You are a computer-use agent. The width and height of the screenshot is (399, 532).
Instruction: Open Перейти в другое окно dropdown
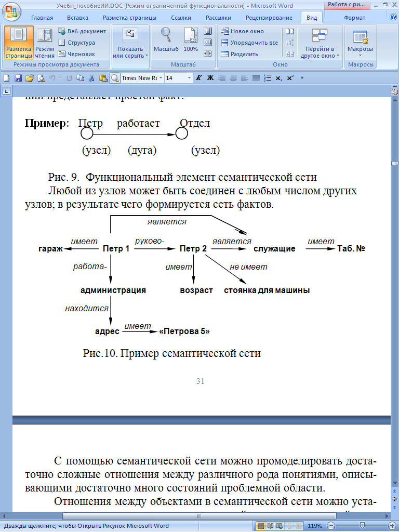click(320, 43)
